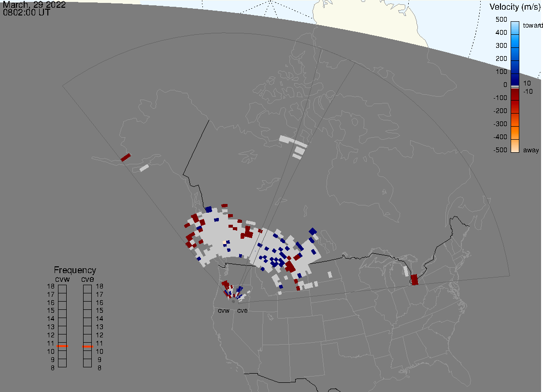Click the "March, 29 2022" date label
This screenshot has width=543, height=392.
(34, 5)
